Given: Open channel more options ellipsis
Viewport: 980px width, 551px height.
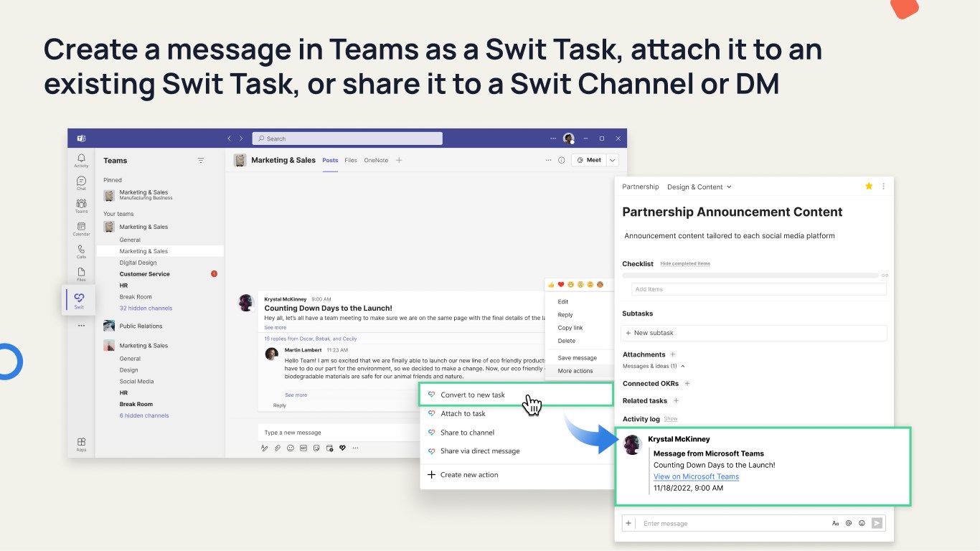Looking at the screenshot, I should [549, 160].
